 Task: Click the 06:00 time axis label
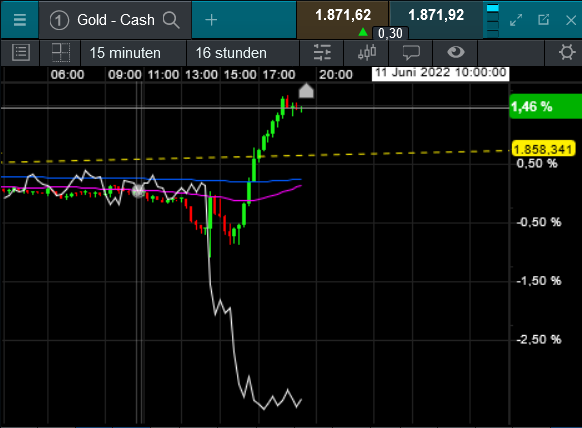(x=67, y=75)
